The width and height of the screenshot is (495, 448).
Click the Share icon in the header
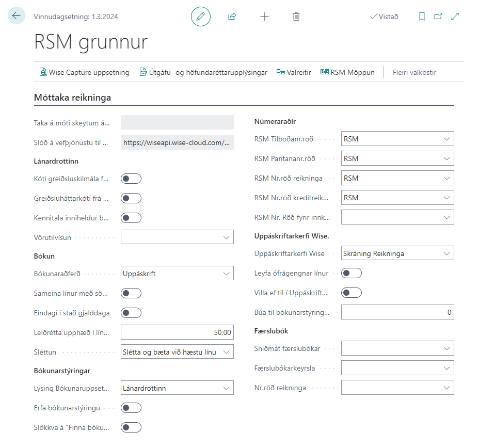(x=232, y=16)
